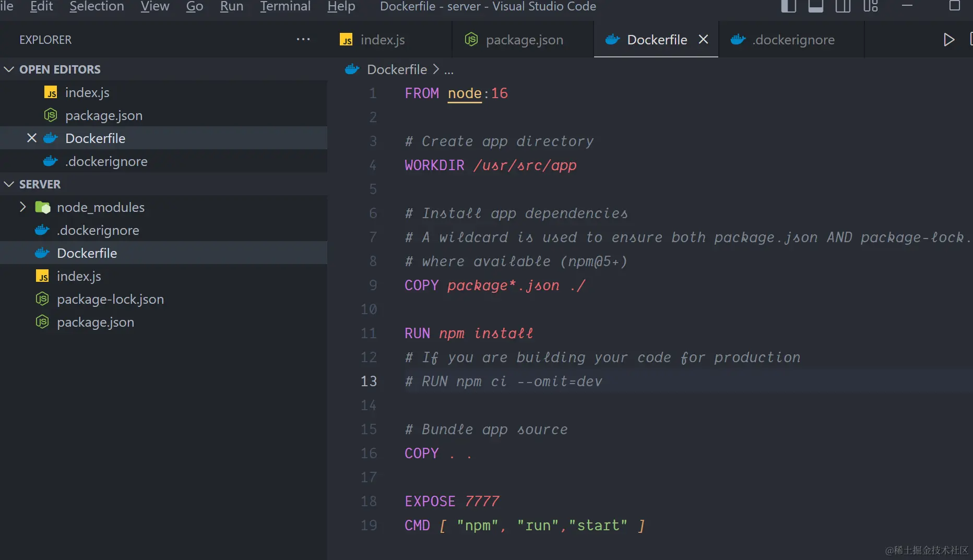
Task: Toggle the secondary side bar layout icon
Action: coord(843,6)
